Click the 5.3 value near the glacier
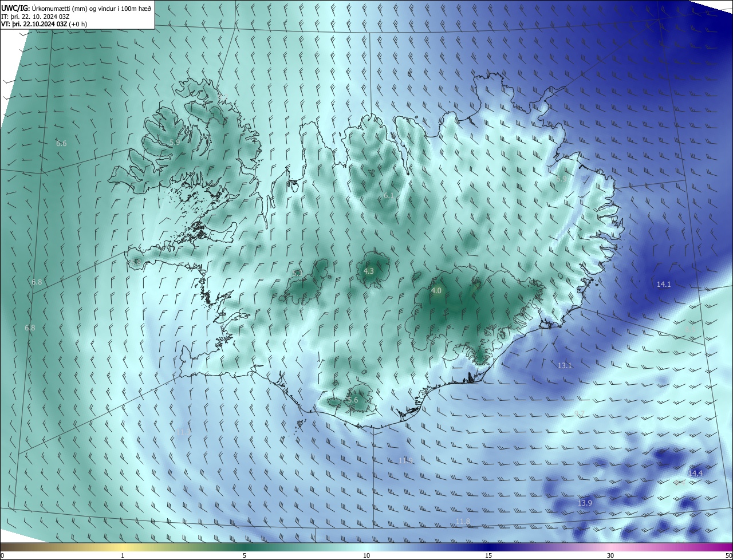Image resolution: width=733 pixels, height=560 pixels. pyautogui.click(x=297, y=273)
